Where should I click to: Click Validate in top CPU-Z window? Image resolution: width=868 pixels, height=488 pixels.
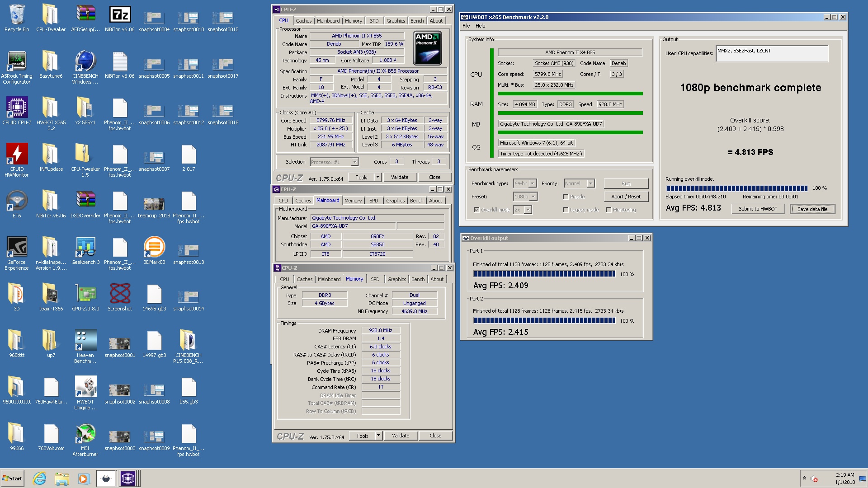400,177
